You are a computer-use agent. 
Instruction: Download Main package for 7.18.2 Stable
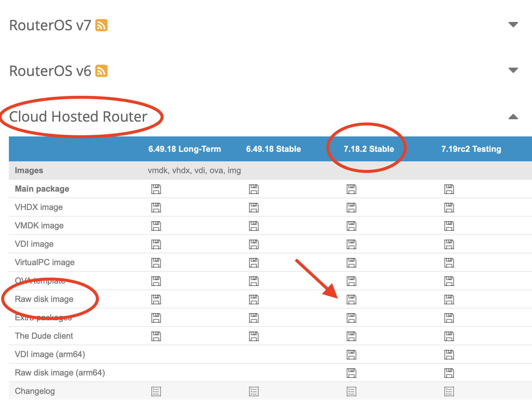click(x=351, y=189)
